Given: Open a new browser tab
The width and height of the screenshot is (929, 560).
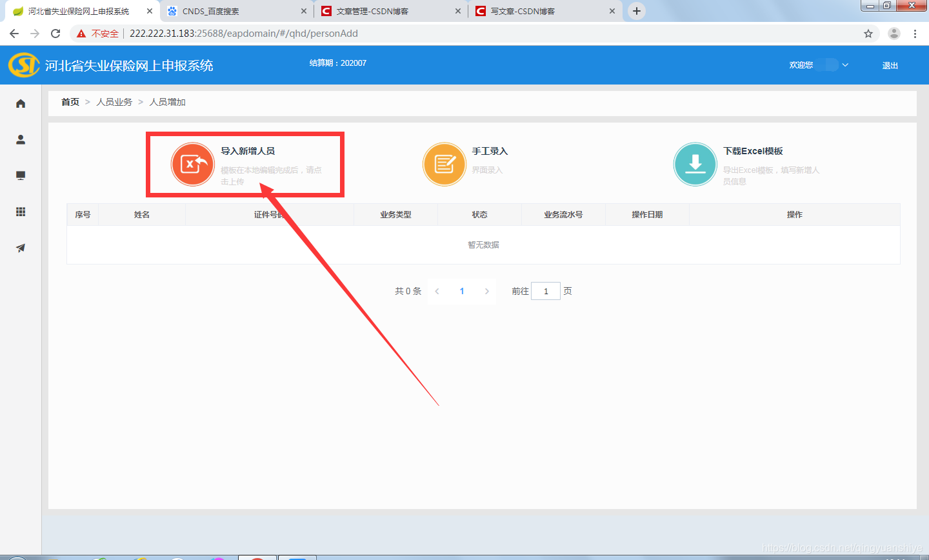Looking at the screenshot, I should 637,11.
